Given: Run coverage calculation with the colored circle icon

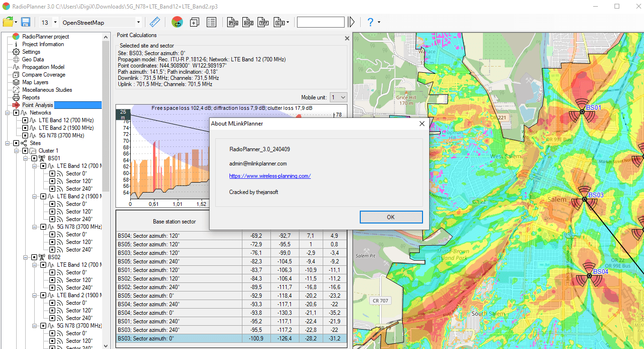Looking at the screenshot, I should 177,22.
